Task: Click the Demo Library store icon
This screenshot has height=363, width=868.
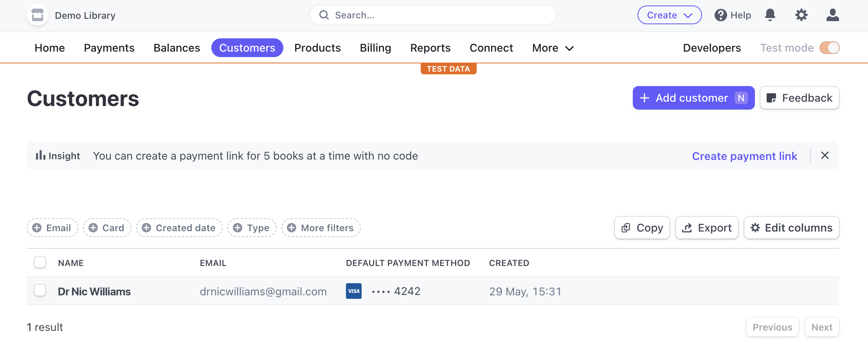Action: click(x=38, y=15)
